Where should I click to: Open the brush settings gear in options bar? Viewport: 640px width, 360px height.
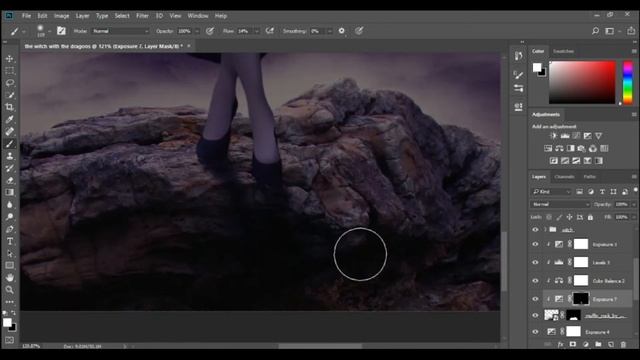click(x=342, y=31)
